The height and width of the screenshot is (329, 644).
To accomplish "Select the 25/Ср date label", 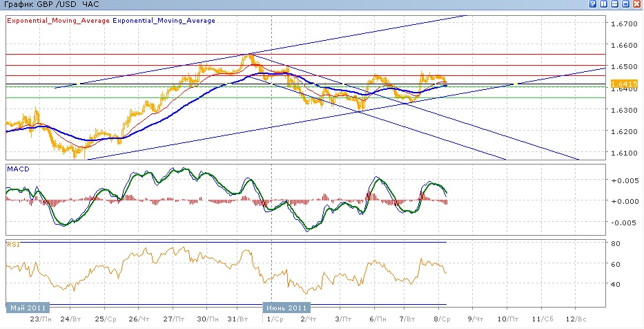I will (105, 319).
